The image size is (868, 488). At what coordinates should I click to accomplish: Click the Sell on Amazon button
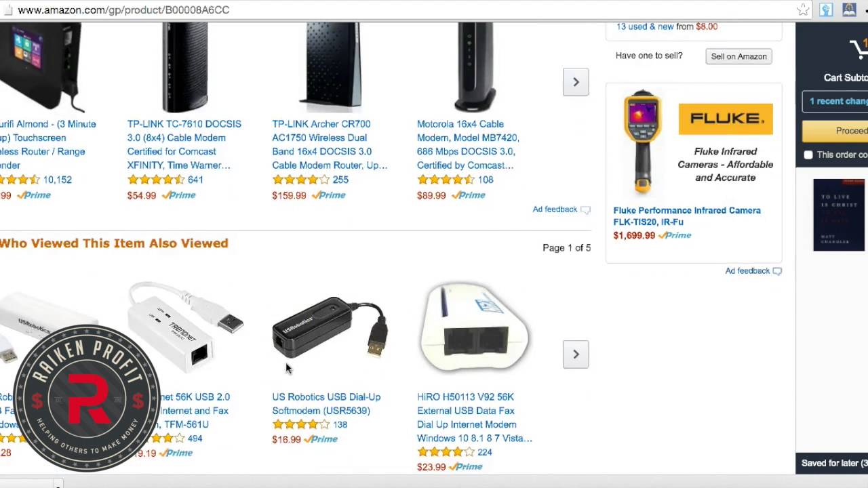coord(738,56)
